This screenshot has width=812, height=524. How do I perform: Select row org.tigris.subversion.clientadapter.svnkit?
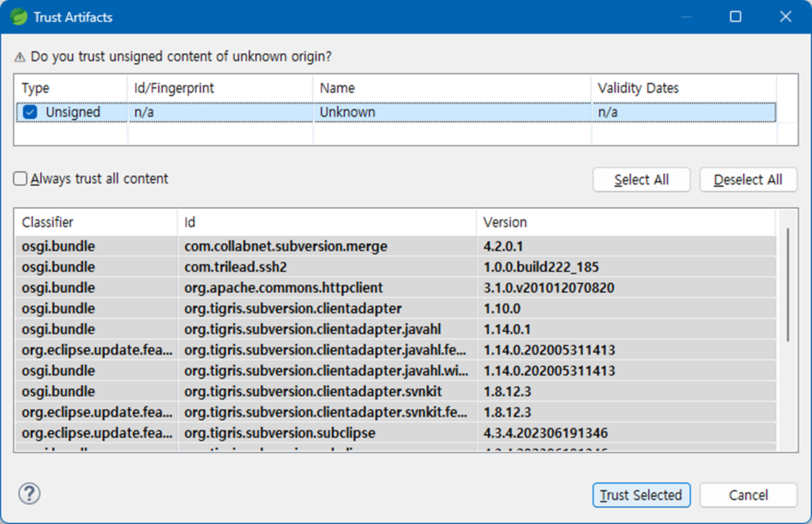pos(396,391)
